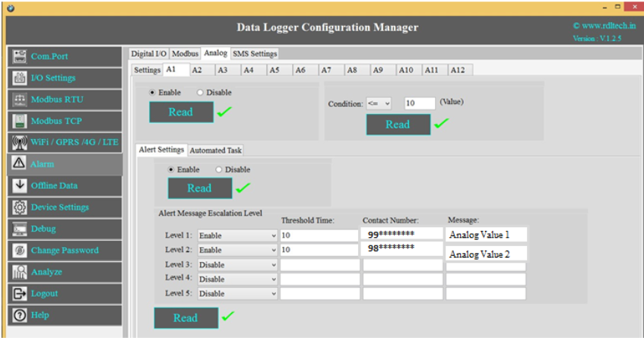Open Offline Data using the download arrow icon
The image size is (644, 338).
[19, 185]
